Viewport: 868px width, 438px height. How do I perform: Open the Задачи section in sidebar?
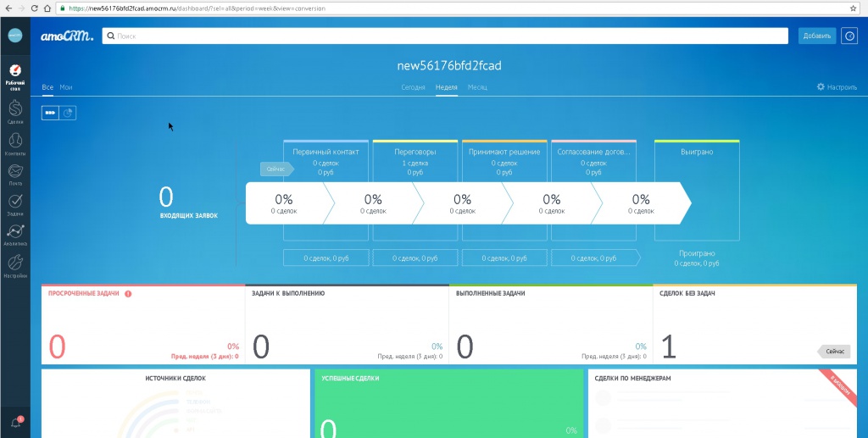[x=15, y=204]
